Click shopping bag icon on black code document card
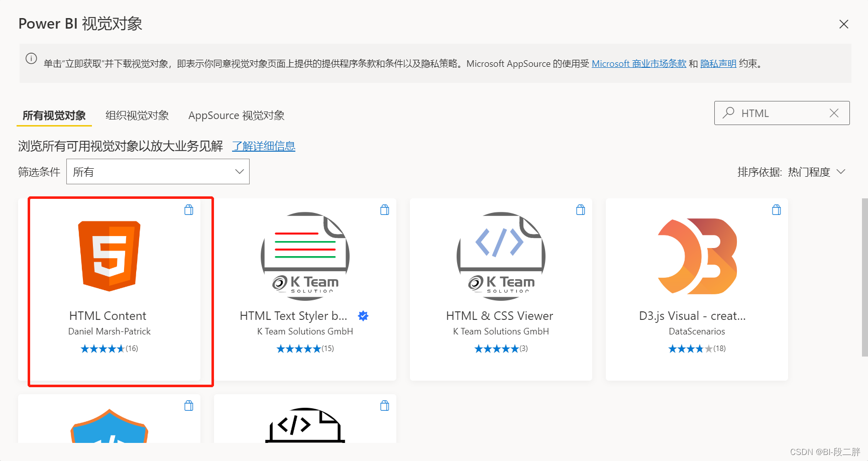The image size is (868, 461). [385, 406]
